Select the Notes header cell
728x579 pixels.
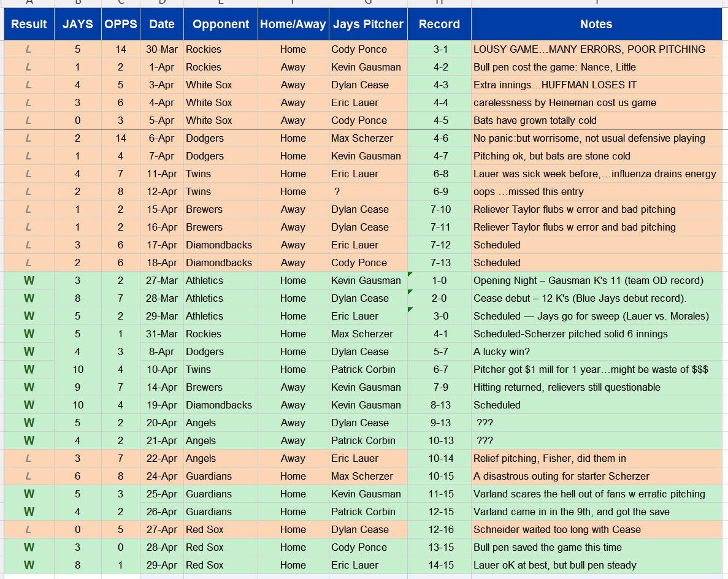(x=596, y=25)
